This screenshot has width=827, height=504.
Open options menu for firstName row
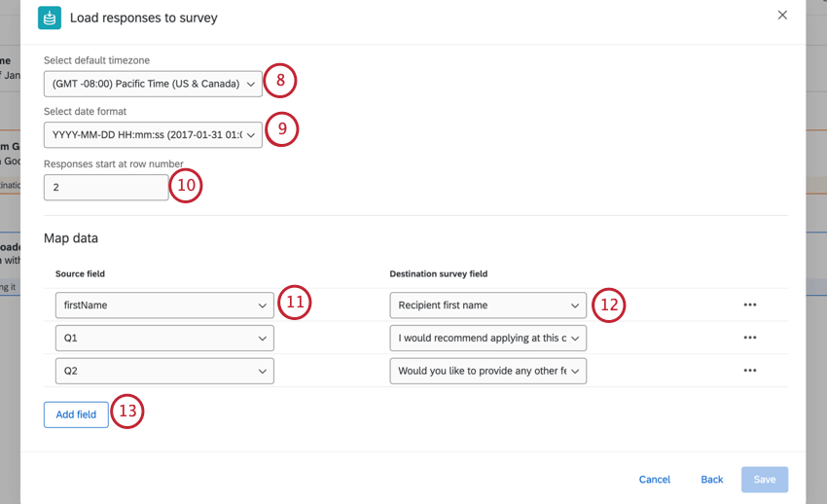coord(749,305)
